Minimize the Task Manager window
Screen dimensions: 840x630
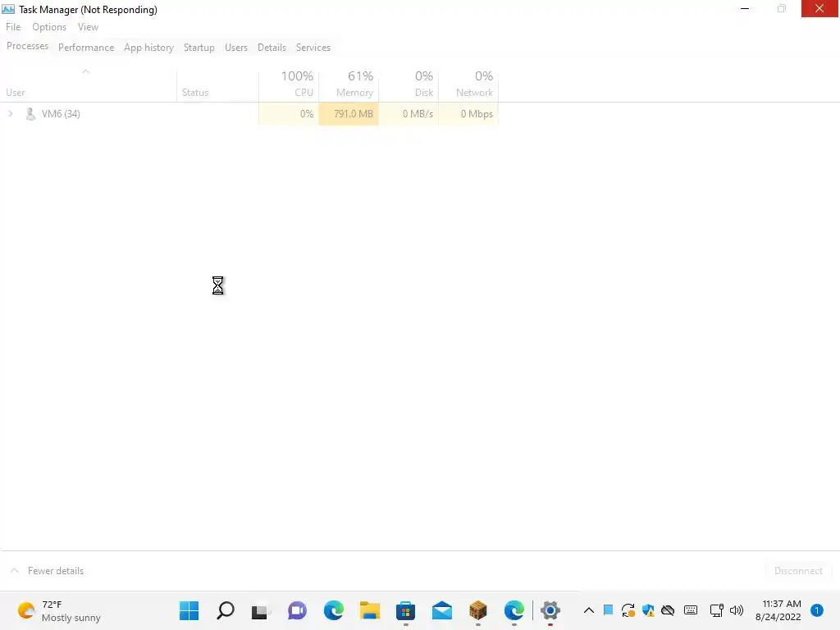tap(745, 8)
